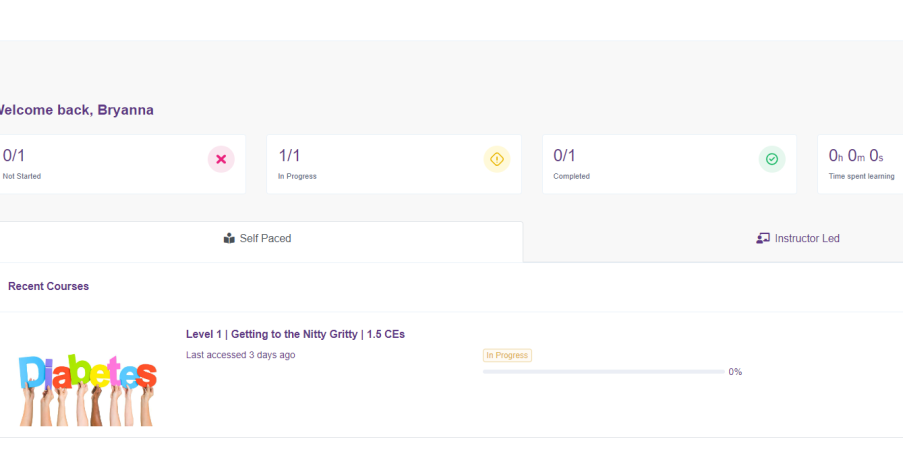Open the Level 1 Getting to the Nitty Gritty course
The height and width of the screenshot is (460, 903).
coord(295,334)
